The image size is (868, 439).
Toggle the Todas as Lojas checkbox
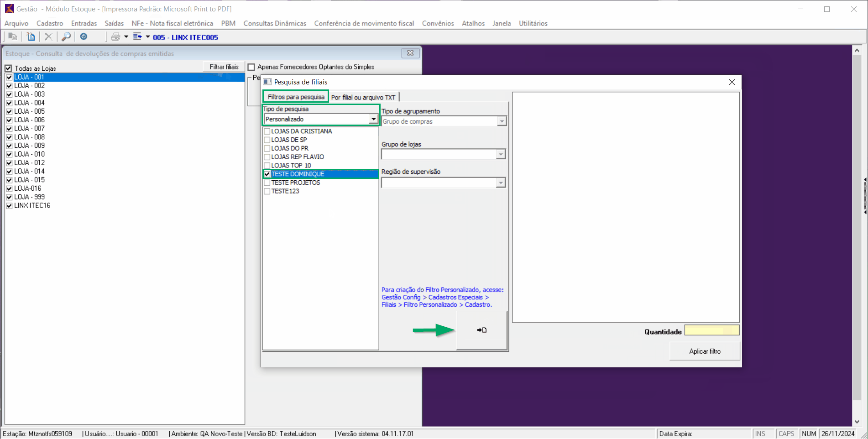pos(8,68)
